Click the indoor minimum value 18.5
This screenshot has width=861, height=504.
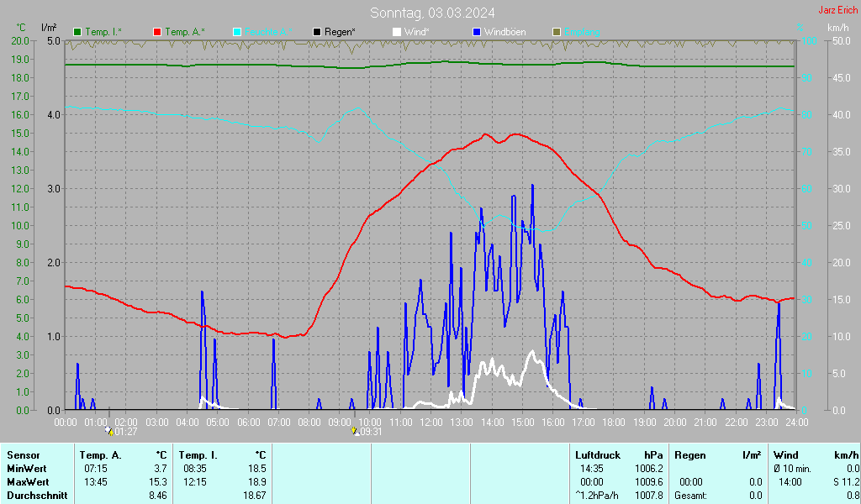tap(257, 469)
